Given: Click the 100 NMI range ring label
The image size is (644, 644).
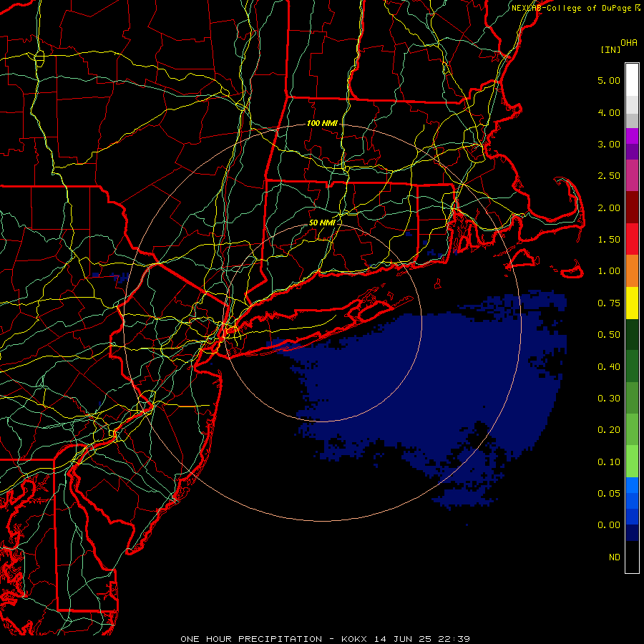Looking at the screenshot, I should click(322, 123).
